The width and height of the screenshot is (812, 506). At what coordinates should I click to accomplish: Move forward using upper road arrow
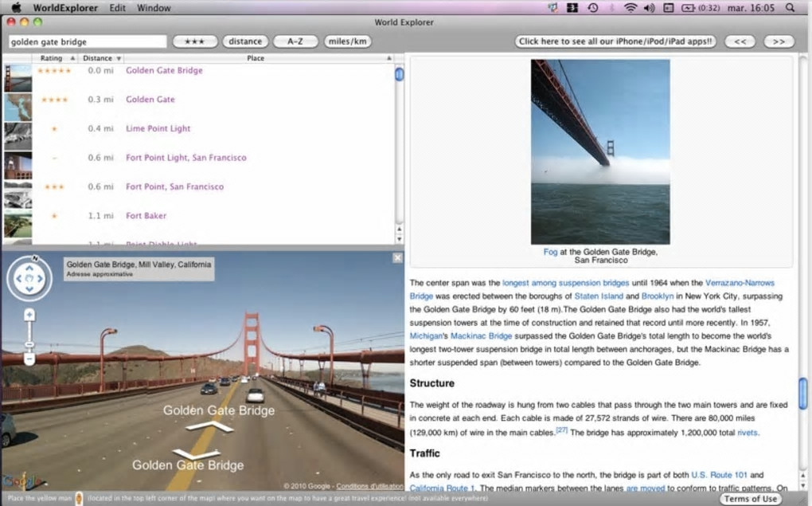pos(210,427)
